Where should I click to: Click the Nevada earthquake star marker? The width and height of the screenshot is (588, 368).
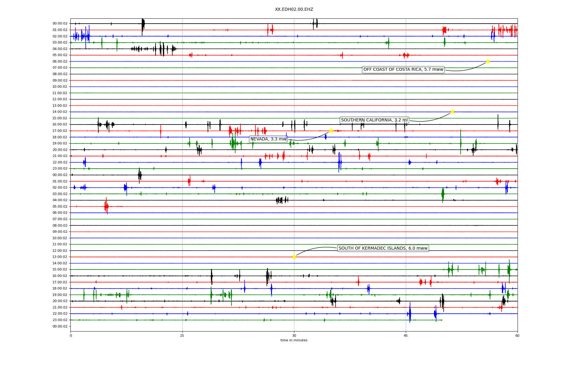[x=331, y=131]
